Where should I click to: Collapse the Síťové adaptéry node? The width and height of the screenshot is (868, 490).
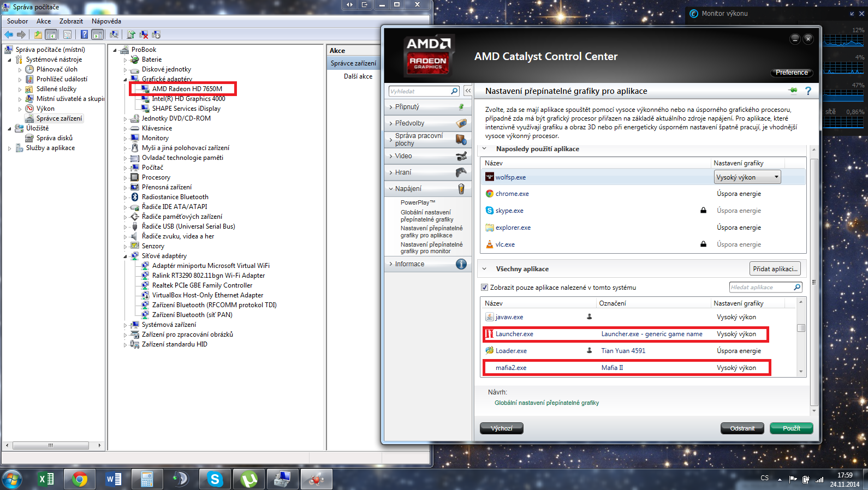click(x=125, y=256)
